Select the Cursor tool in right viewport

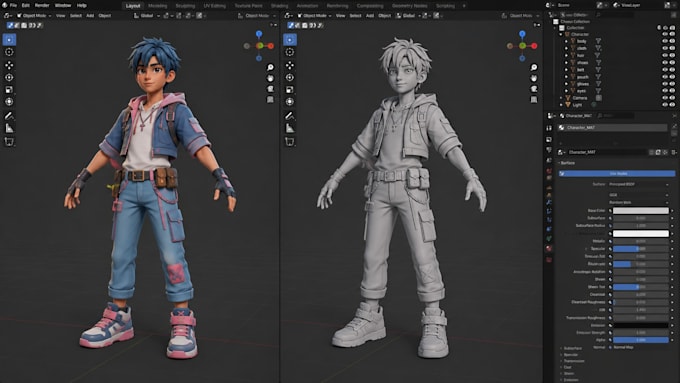click(x=290, y=52)
